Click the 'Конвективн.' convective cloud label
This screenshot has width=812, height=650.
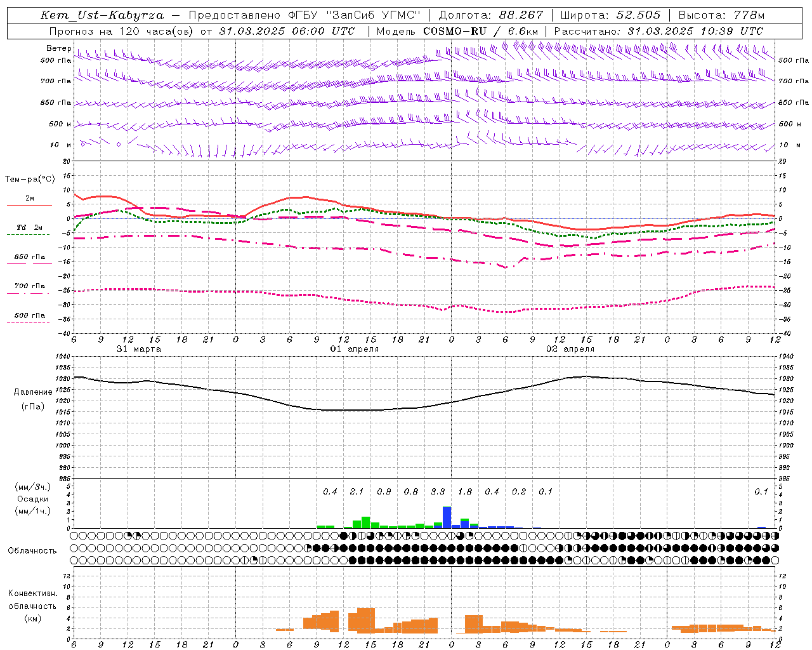(32, 594)
